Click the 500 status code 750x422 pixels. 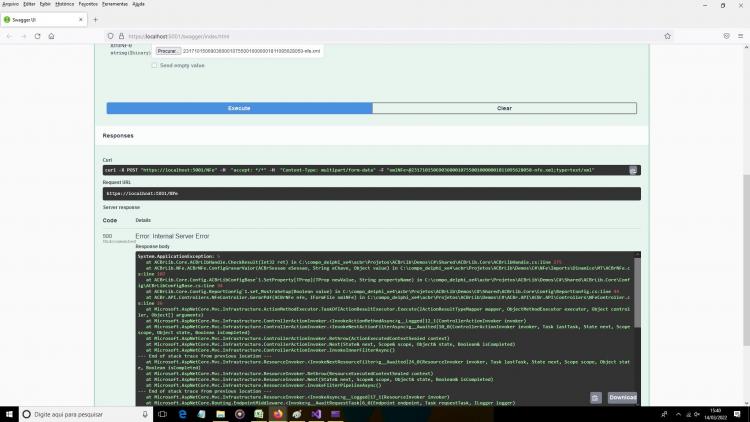[107, 236]
